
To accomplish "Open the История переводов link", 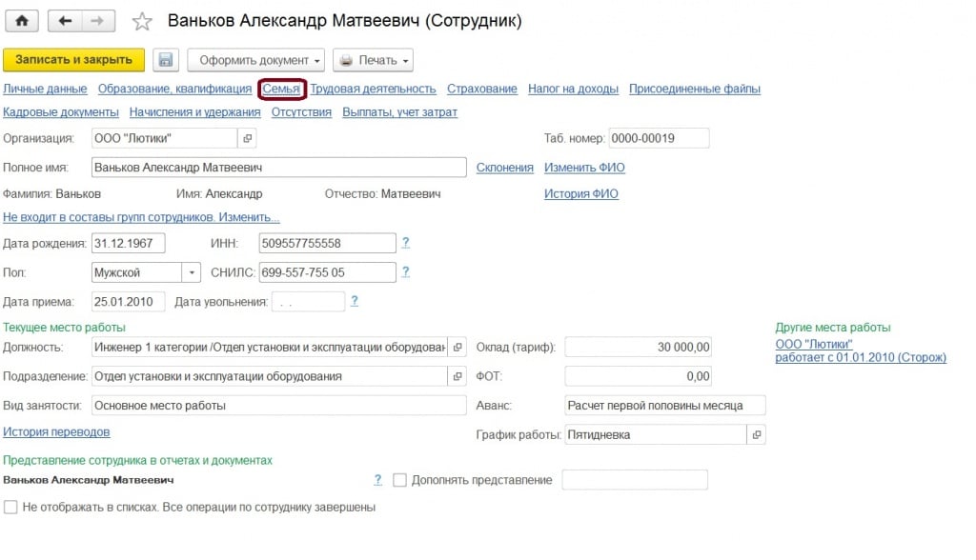I will point(56,431).
